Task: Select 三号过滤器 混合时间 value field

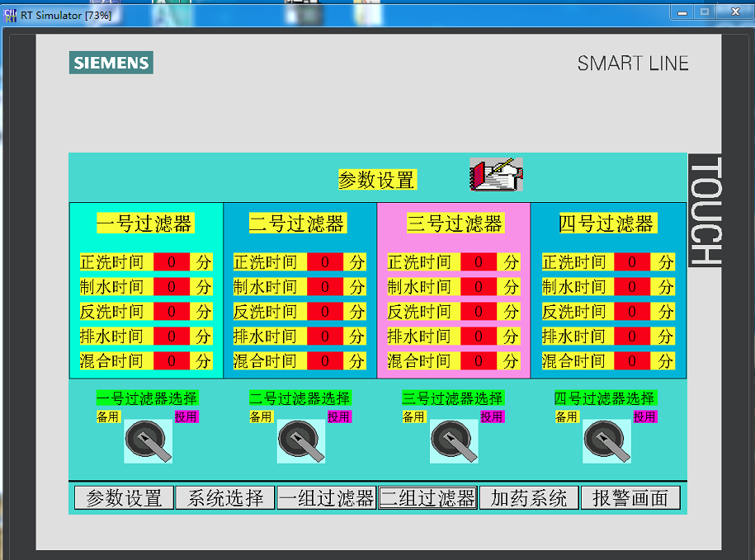Action: tap(479, 361)
